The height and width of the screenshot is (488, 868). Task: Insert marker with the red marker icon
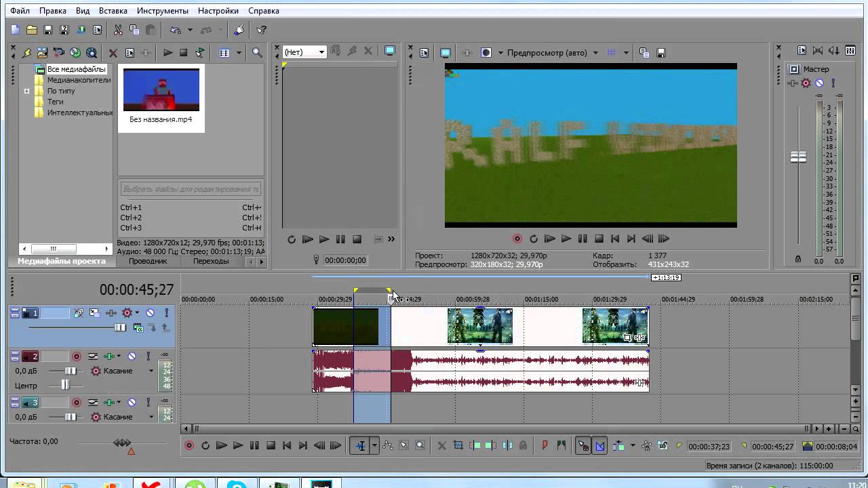pyautogui.click(x=545, y=445)
